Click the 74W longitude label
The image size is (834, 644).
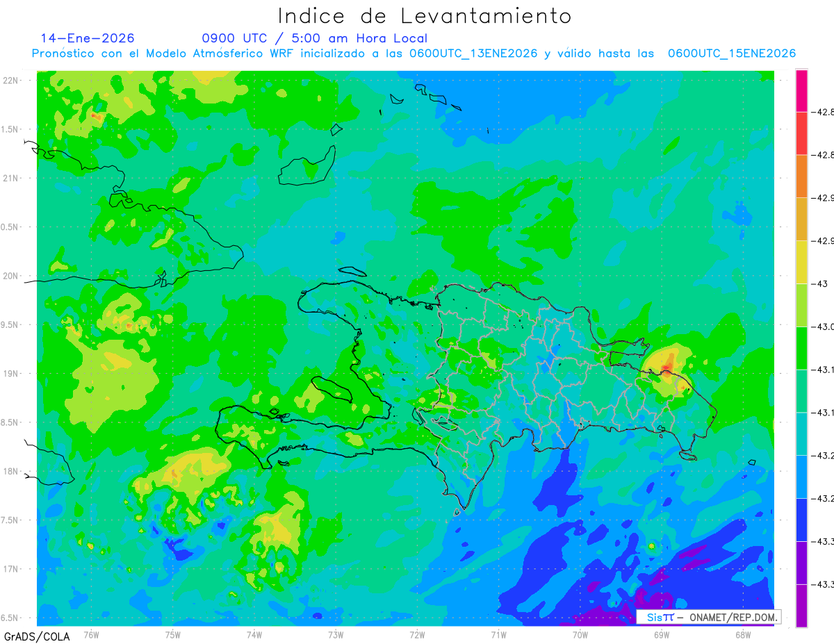(x=254, y=634)
